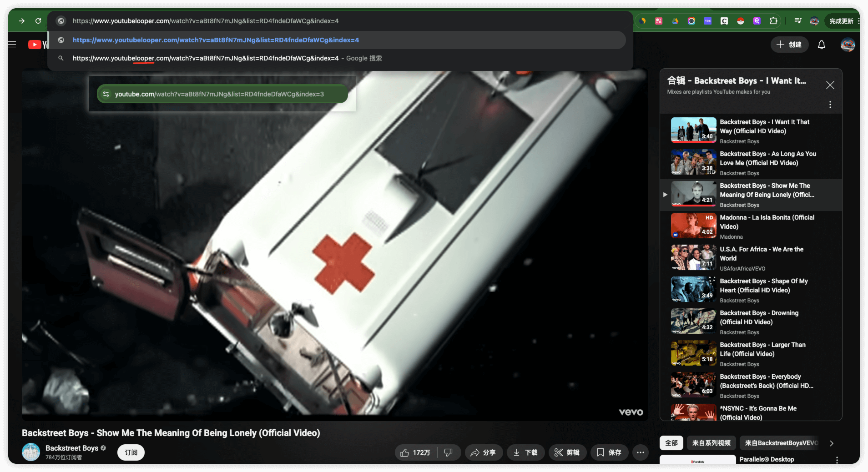Click the 784万位订阅者 subscriber count
Image resolution: width=868 pixels, height=472 pixels.
tap(64, 457)
